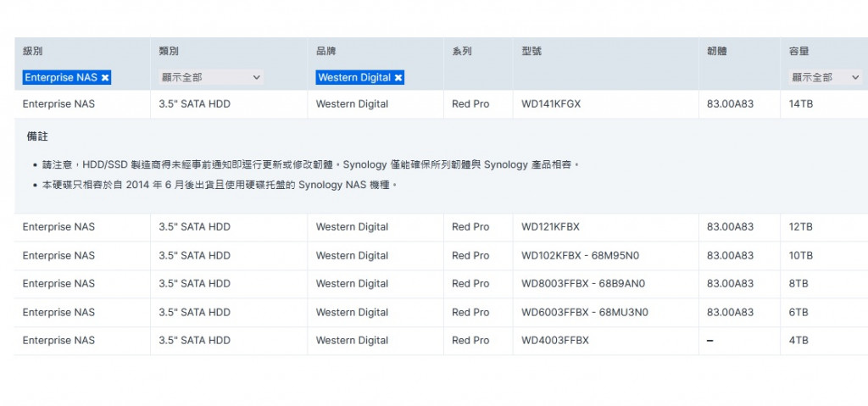Viewport: 868px width, 406px height.
Task: Click Enterprise NAS in the WD141KFGX row
Action: pyautogui.click(x=58, y=103)
